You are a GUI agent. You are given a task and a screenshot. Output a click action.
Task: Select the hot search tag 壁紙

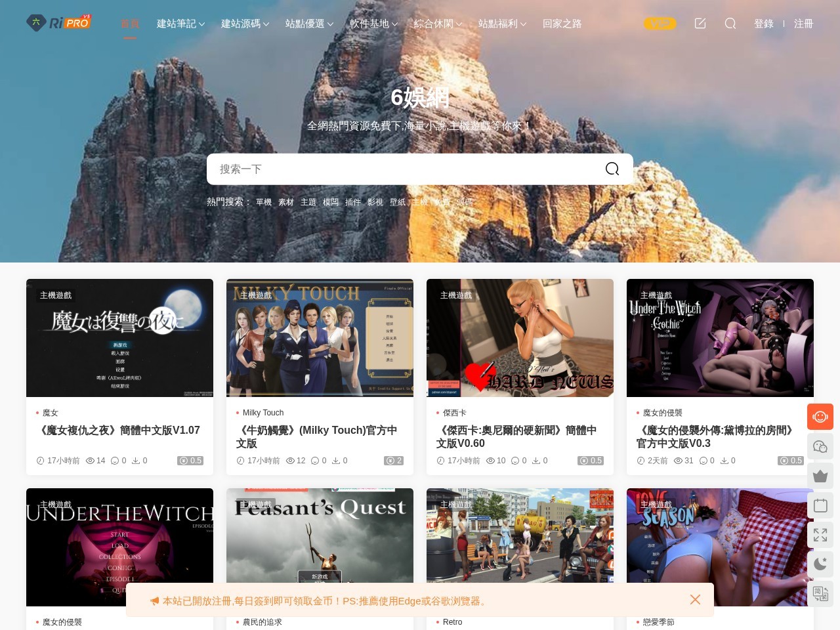click(398, 202)
